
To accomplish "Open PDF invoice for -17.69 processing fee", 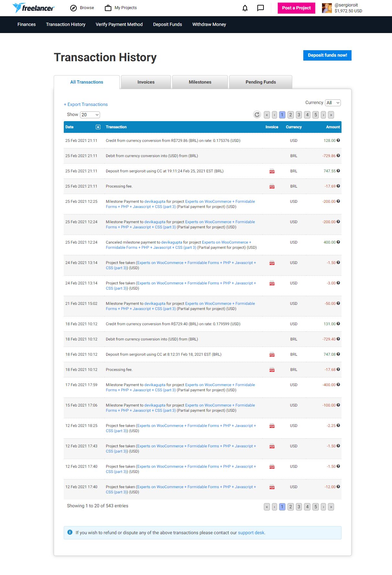I will click(x=272, y=187).
